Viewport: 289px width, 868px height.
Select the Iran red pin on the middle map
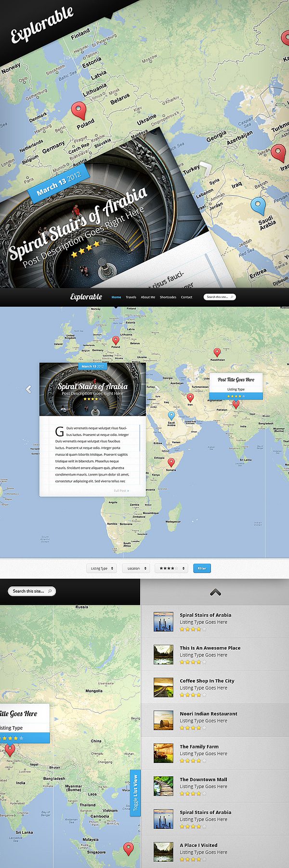190,398
